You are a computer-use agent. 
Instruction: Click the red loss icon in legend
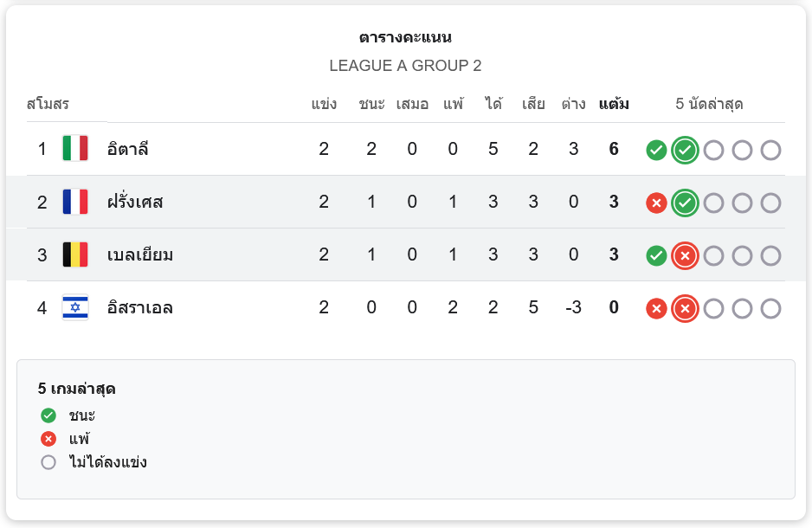click(x=48, y=439)
